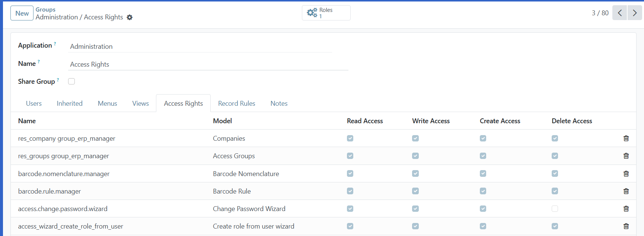Go to next record arrow

(x=635, y=13)
